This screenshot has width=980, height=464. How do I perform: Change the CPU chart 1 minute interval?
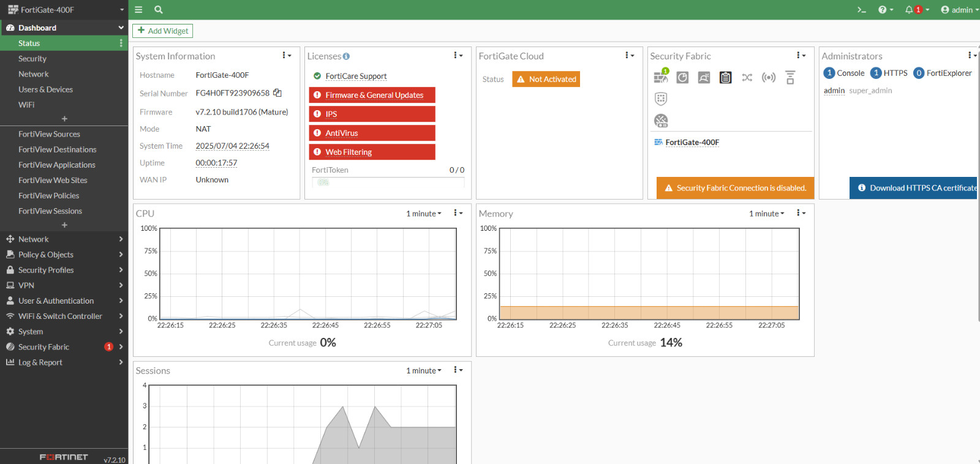424,214
